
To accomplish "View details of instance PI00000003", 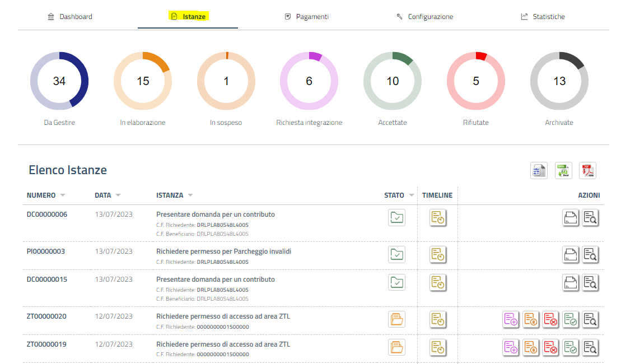I will [590, 255].
